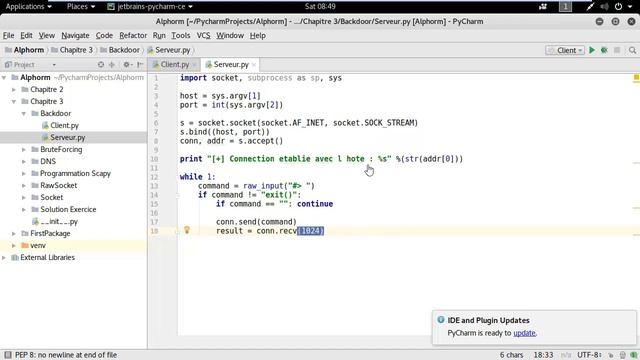640x360 pixels.
Task: Expand the venv folder
Action: (x=14, y=245)
